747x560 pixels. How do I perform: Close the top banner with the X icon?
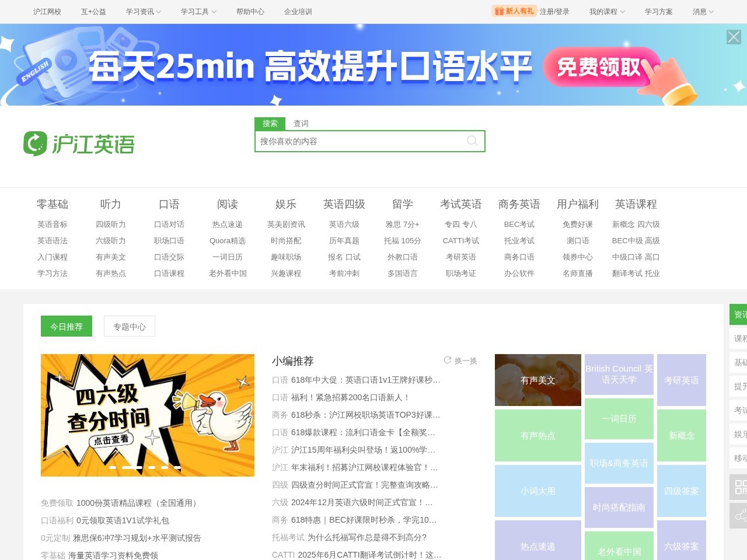click(x=733, y=37)
